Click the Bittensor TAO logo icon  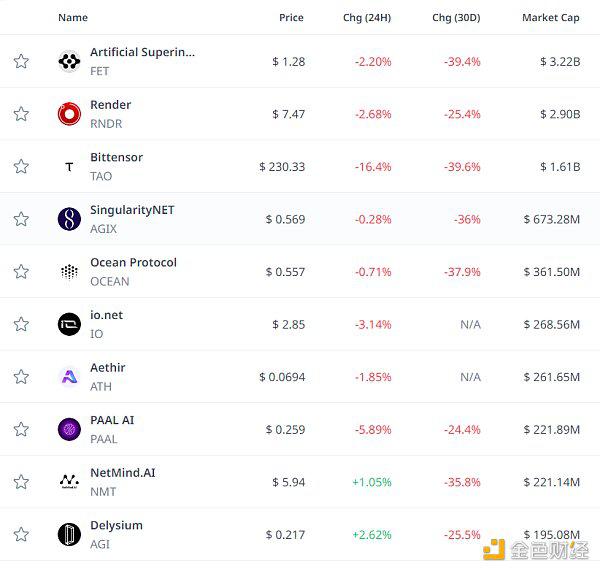pyautogui.click(x=69, y=166)
